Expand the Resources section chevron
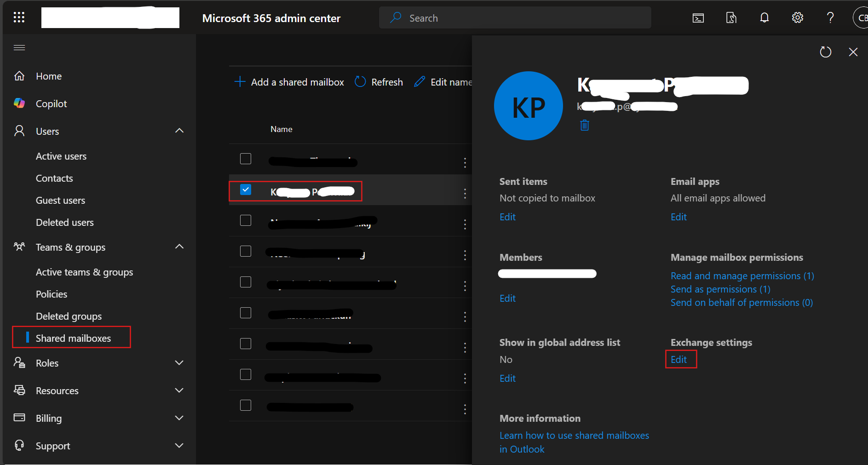The width and height of the screenshot is (868, 465). 179,390
